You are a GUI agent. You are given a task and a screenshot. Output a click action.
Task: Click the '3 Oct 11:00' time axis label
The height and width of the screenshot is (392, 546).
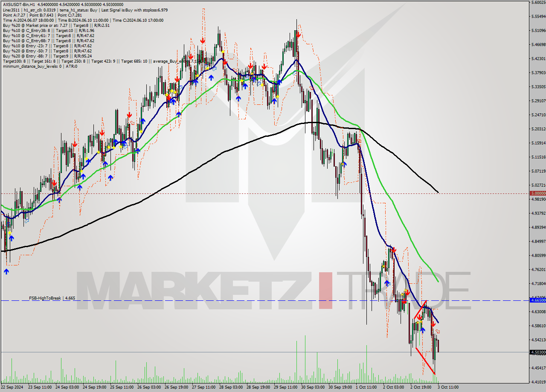[448, 387]
